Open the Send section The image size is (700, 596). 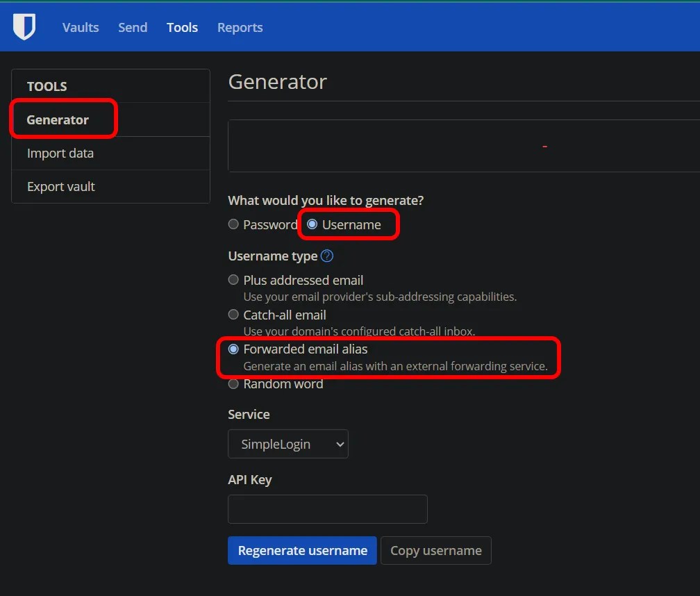[x=132, y=27]
